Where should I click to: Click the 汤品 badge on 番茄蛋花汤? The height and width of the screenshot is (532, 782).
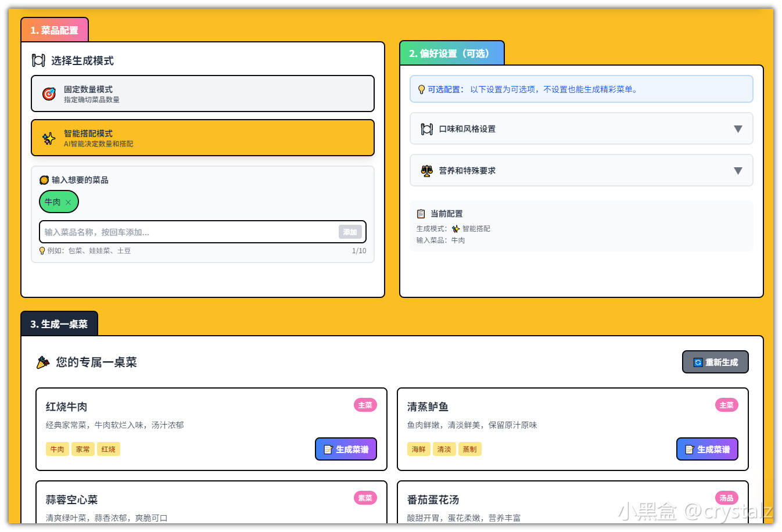tap(727, 498)
